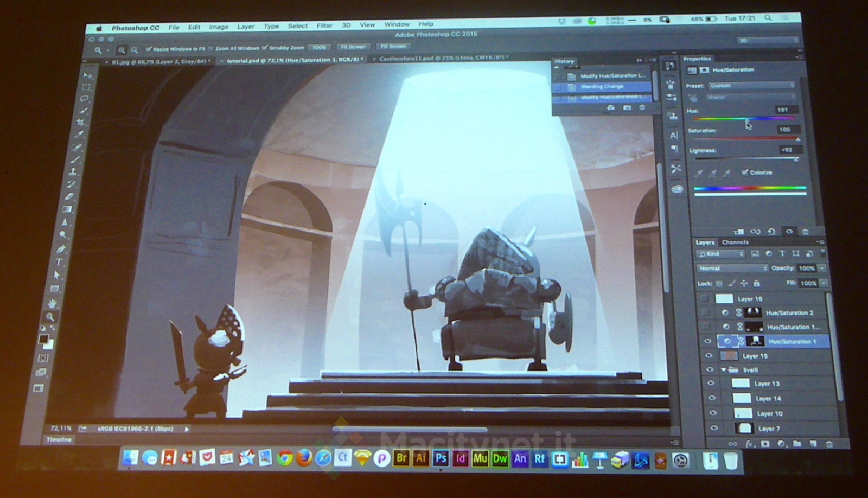Select the Hand tool
The width and height of the screenshot is (868, 498).
tap(52, 303)
